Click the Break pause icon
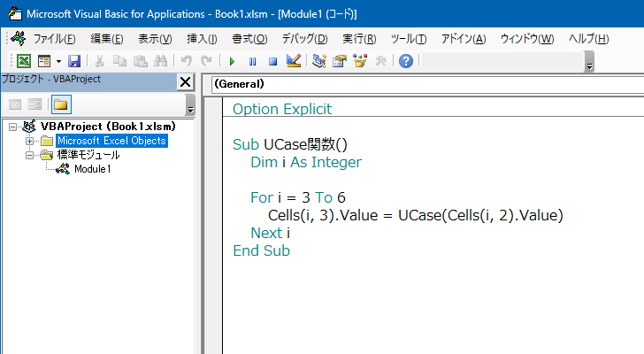This screenshot has height=354, width=644. tap(253, 61)
